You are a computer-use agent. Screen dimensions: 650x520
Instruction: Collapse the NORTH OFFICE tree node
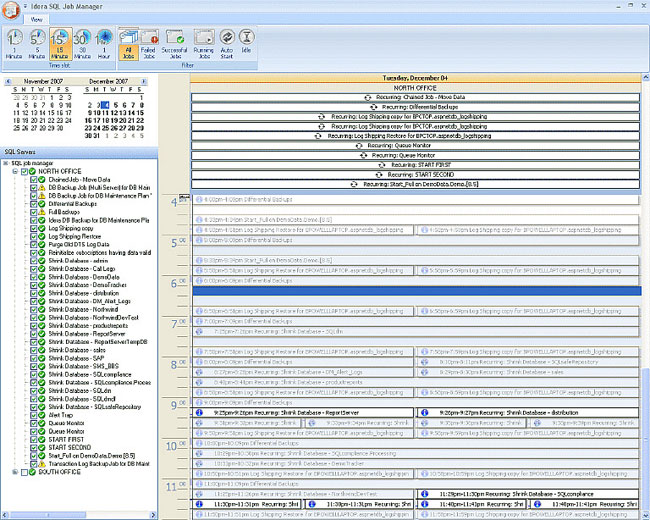(x=15, y=171)
